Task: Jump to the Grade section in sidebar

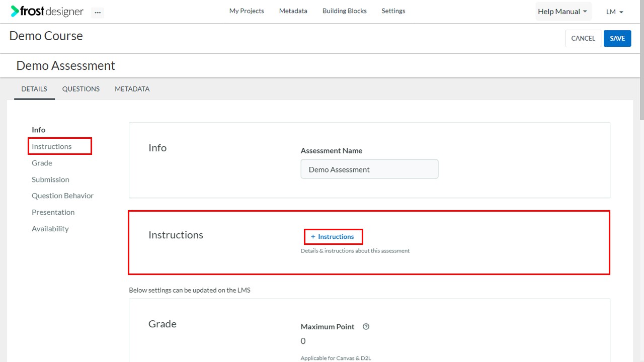Action: coord(42,163)
